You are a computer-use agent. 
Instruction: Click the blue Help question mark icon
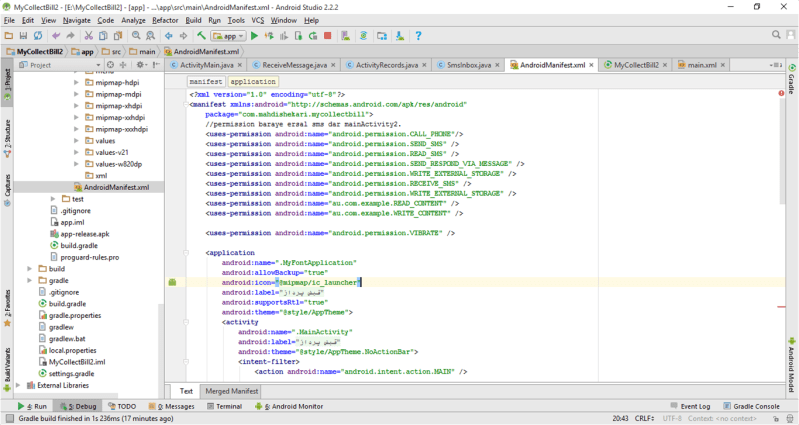pyautogui.click(x=418, y=36)
